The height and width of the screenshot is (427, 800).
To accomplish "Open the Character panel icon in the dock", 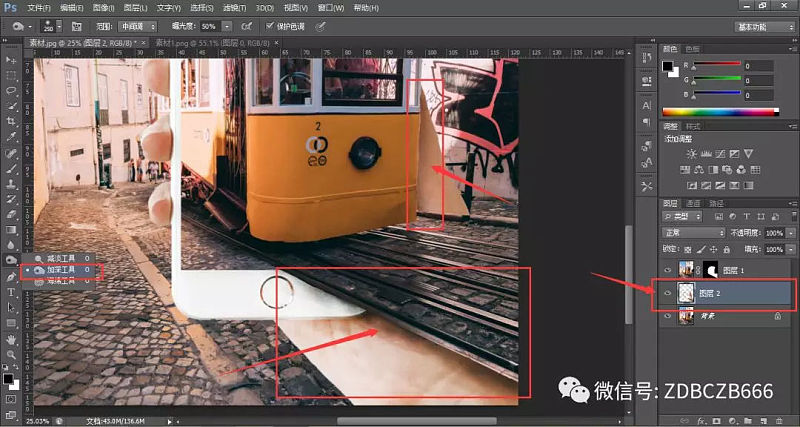I will 646,106.
